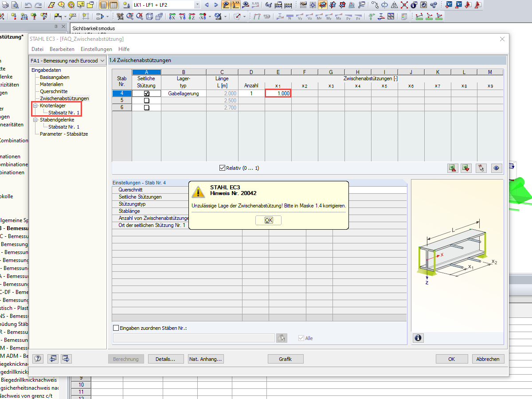Image resolution: width=532 pixels, height=399 pixels.
Task: Select Querschnitte in the navigator tree
Action: coord(54,91)
